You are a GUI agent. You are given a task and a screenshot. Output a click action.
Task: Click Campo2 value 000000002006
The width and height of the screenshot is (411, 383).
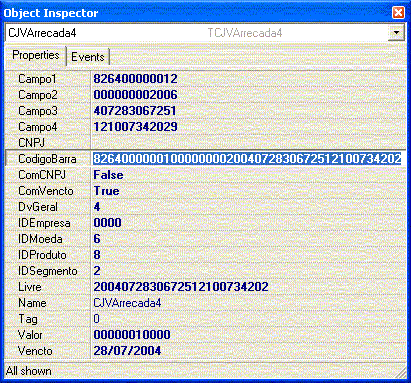tap(135, 95)
